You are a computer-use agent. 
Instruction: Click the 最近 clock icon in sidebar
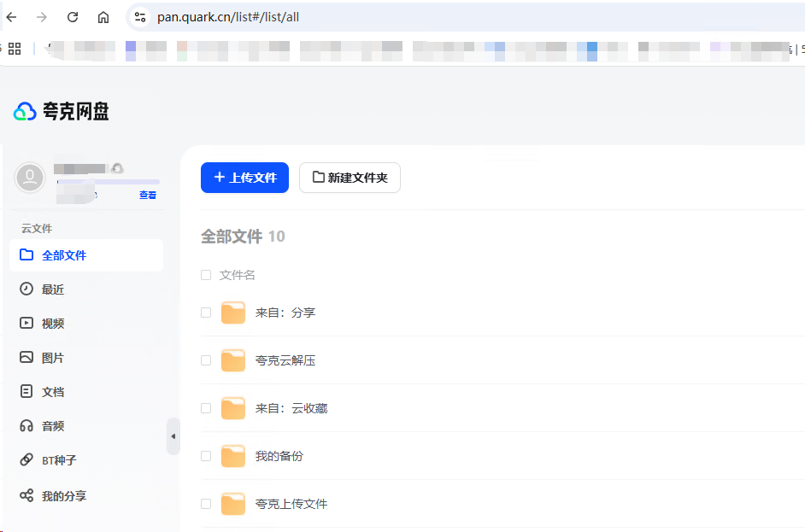pyautogui.click(x=26, y=289)
